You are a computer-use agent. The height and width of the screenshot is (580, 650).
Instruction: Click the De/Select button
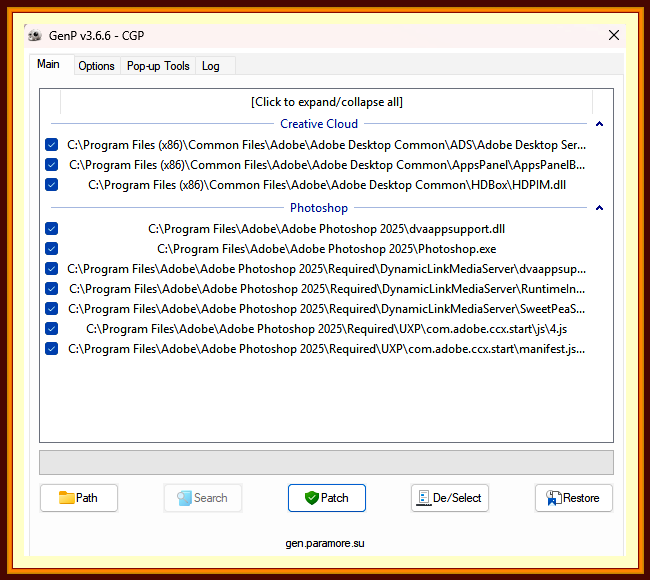[x=450, y=497]
